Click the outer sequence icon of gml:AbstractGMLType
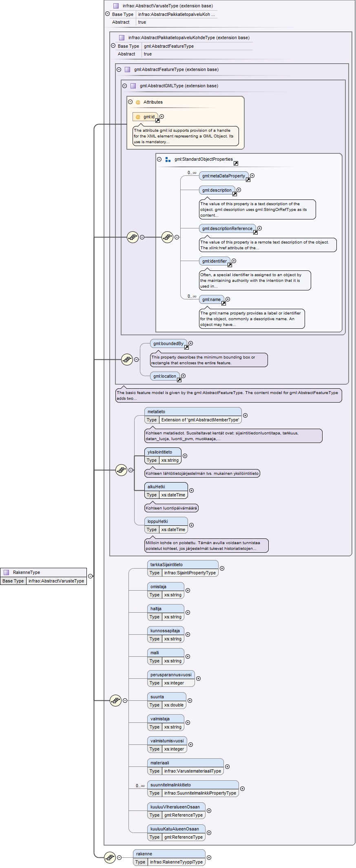 (133, 237)
